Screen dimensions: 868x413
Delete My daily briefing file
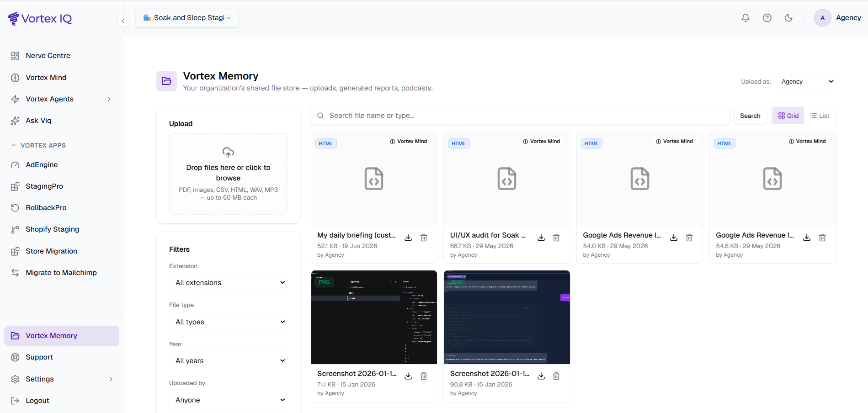point(424,238)
